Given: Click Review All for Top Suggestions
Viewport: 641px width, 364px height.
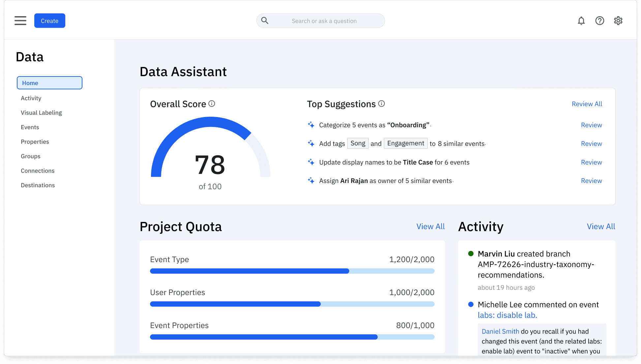Looking at the screenshot, I should point(587,104).
